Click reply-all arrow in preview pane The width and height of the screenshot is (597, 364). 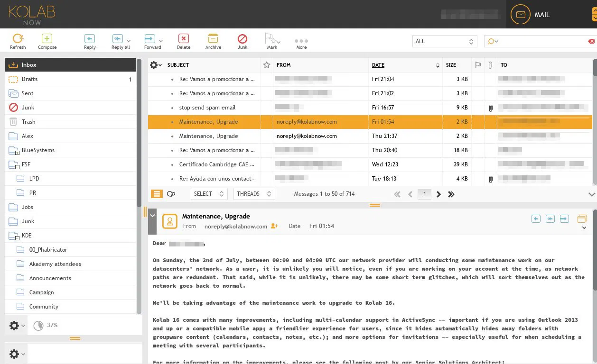pos(550,218)
